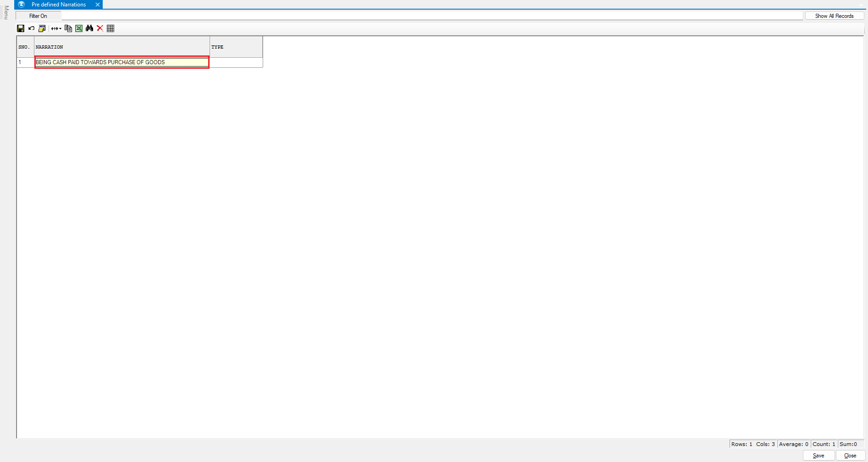
Task: Click the copy documents icon
Action: 68,28
